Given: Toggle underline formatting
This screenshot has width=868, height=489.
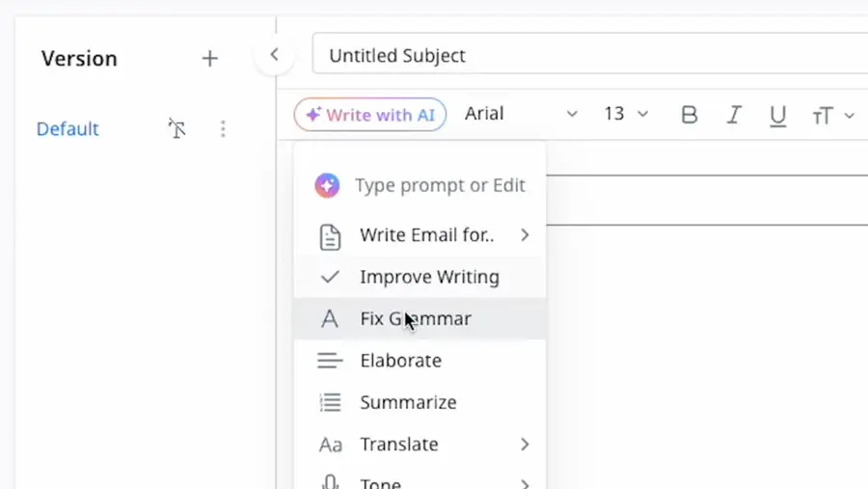Looking at the screenshot, I should point(777,115).
